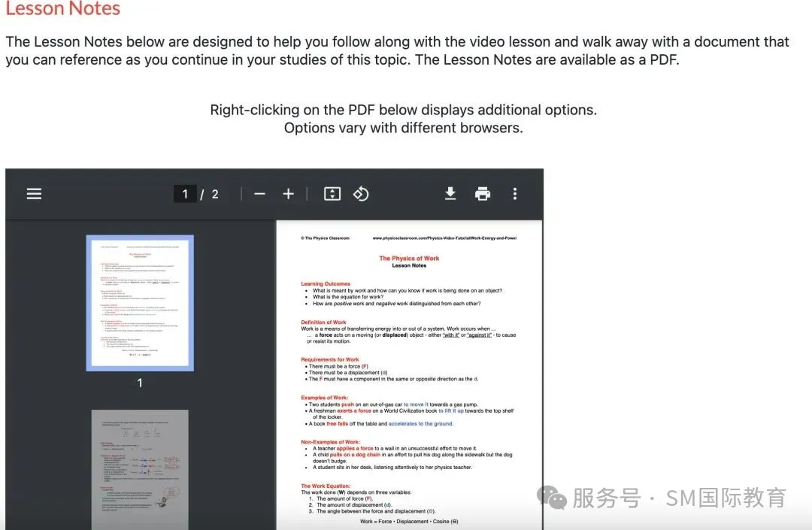Zoom out with the minus icon

pos(260,194)
